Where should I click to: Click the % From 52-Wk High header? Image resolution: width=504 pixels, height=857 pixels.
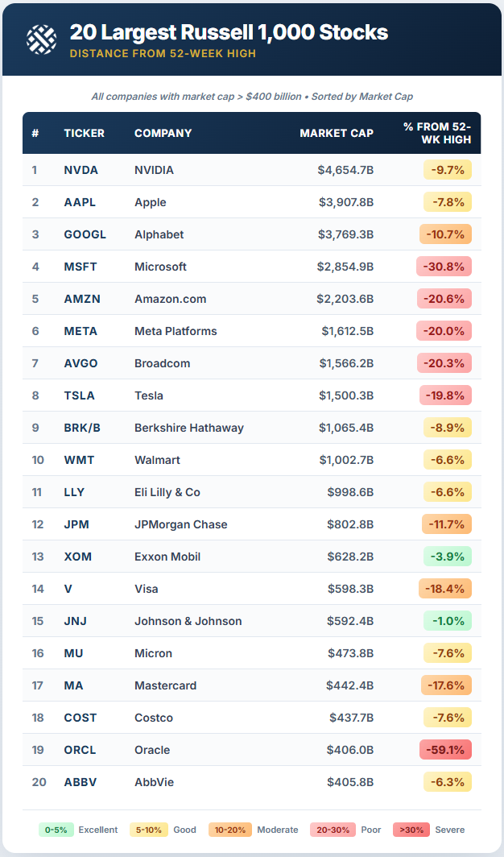[436, 133]
